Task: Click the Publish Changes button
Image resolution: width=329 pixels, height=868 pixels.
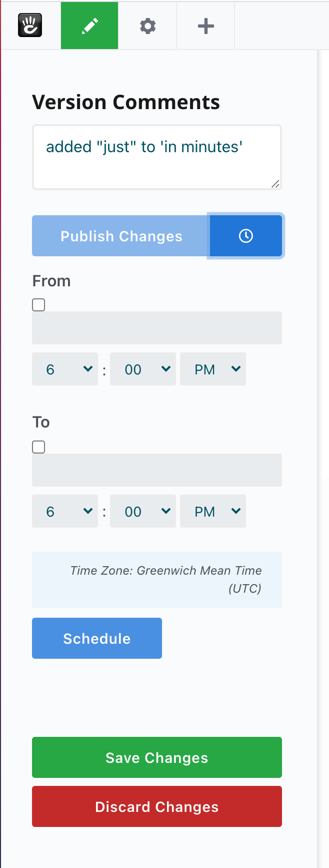Action: click(121, 236)
